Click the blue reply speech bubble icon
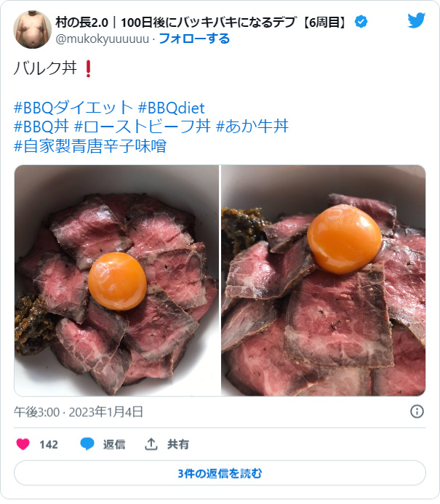Image resolution: width=440 pixels, height=504 pixels. point(87,444)
